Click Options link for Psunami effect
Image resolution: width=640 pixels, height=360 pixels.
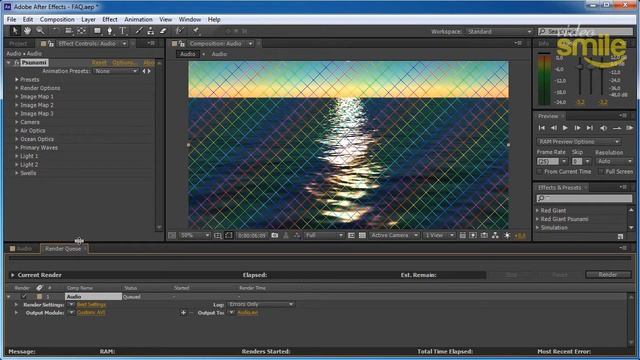(x=124, y=62)
